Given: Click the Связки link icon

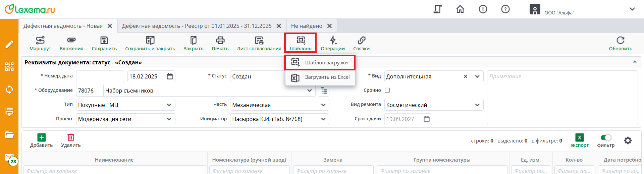Looking at the screenshot, I should tap(361, 41).
